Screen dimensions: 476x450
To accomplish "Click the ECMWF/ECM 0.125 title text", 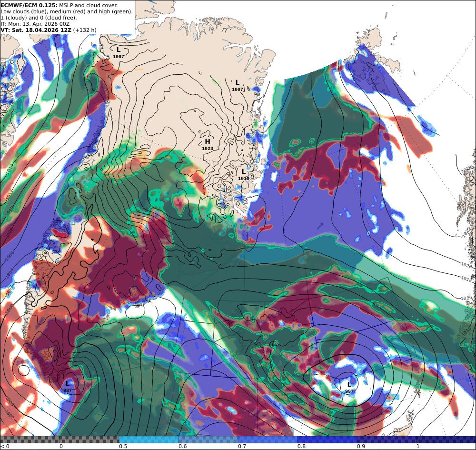I will 30,5.
